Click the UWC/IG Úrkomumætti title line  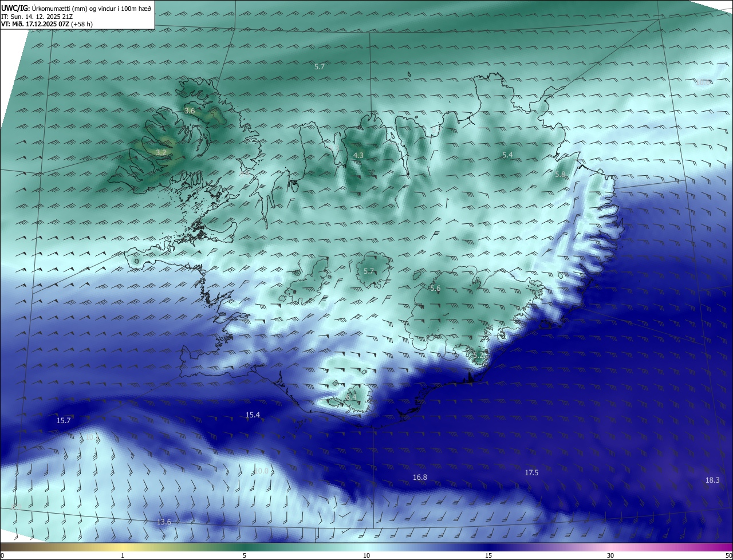tap(77, 8)
